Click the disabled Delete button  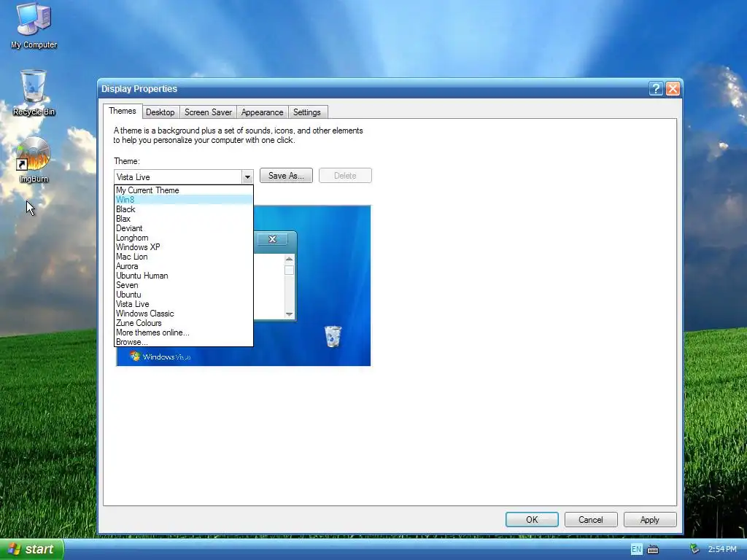click(345, 176)
